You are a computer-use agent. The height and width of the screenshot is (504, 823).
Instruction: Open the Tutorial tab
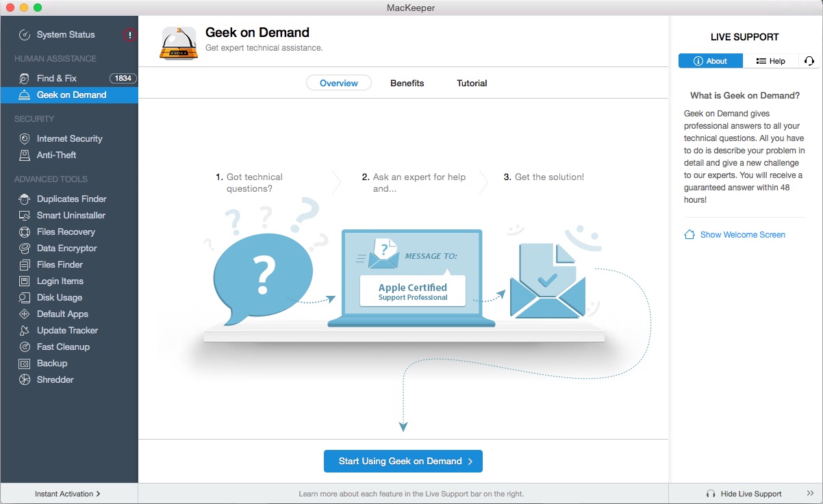(x=472, y=83)
